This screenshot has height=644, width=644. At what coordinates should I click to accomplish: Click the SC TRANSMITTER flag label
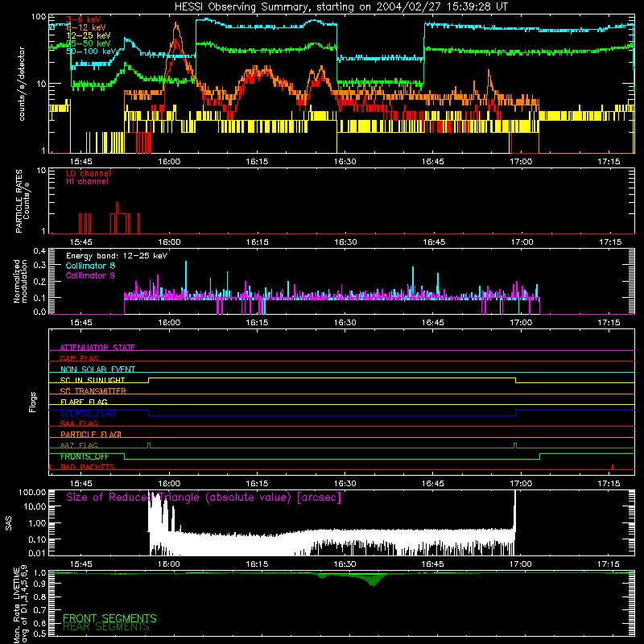pyautogui.click(x=93, y=391)
